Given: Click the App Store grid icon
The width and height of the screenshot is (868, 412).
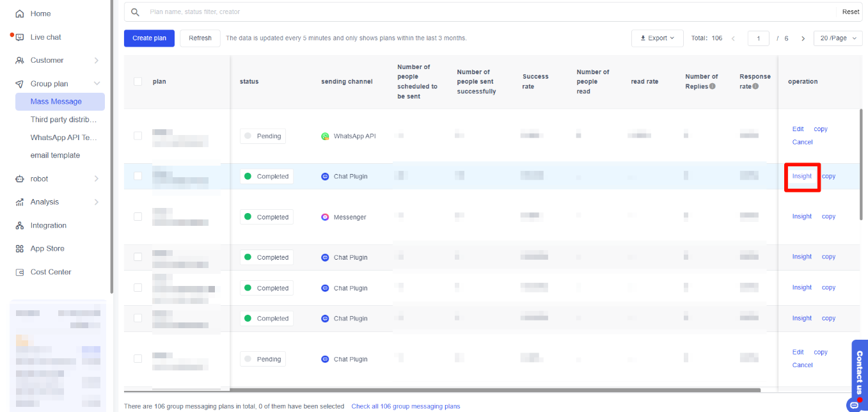Looking at the screenshot, I should [x=19, y=249].
